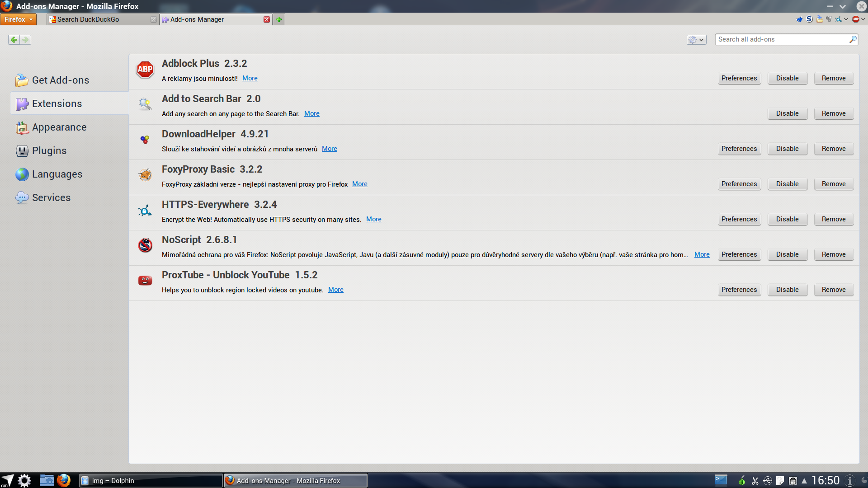Image resolution: width=868 pixels, height=488 pixels.
Task: Click the ProxTube red icon
Action: click(145, 281)
